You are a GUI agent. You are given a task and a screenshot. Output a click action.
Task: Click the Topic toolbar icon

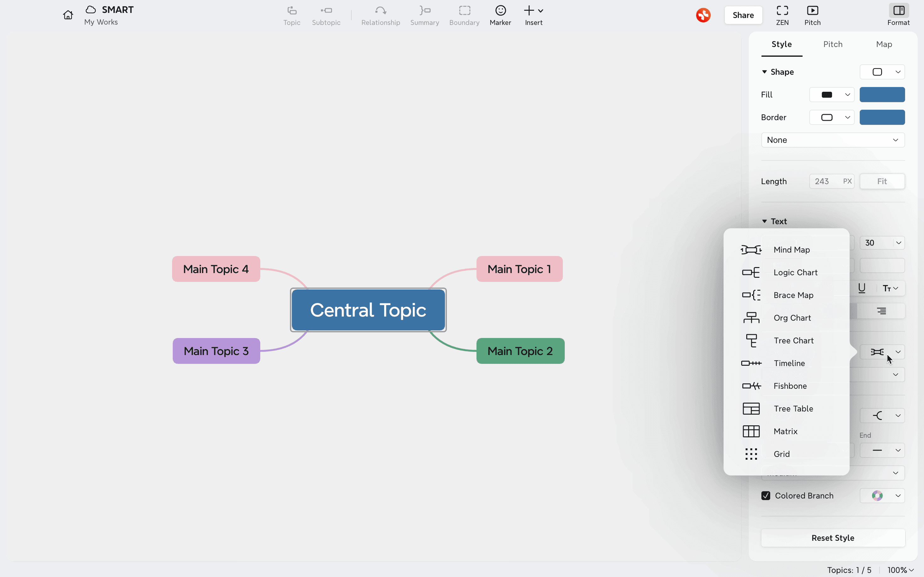(292, 16)
